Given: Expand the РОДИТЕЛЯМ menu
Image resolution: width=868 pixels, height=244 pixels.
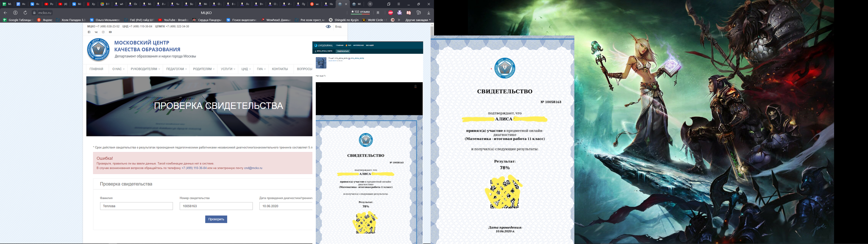Looking at the screenshot, I should click(204, 69).
